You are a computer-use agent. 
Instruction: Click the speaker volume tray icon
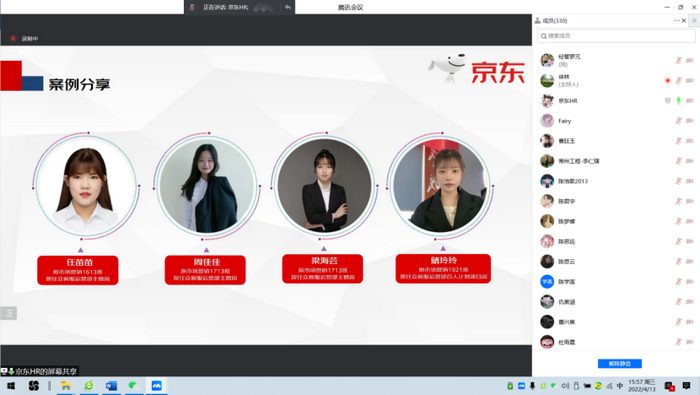[x=565, y=386]
